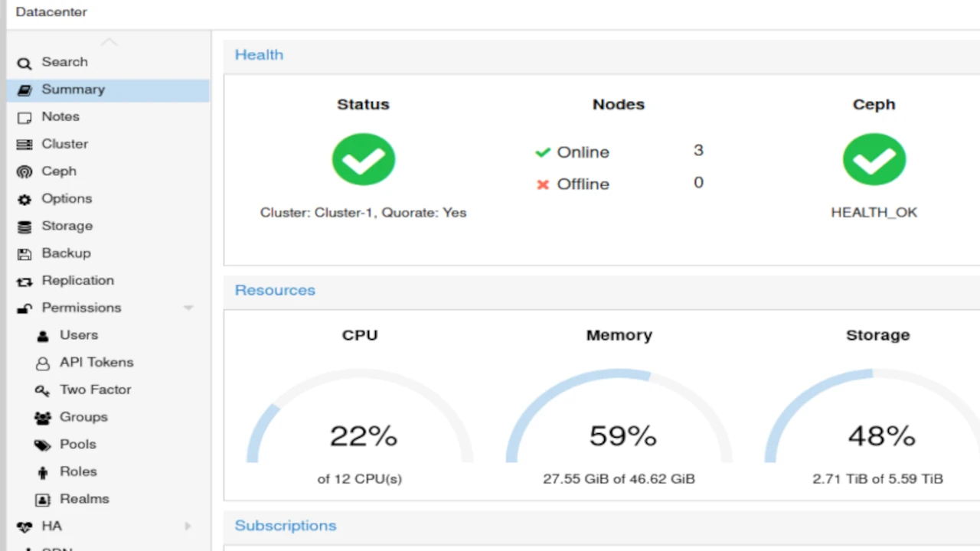Collapse the Permissions section arrow
This screenshot has width=980, height=551.
click(188, 308)
